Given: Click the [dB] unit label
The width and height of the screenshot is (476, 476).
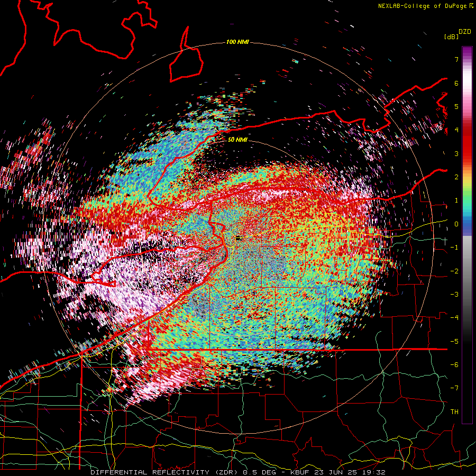Looking at the screenshot, I should click(451, 36).
